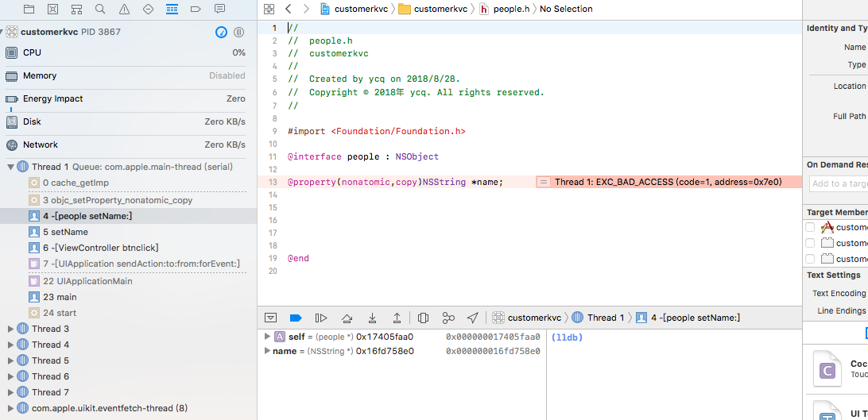
Task: Click customerkvc folder in the jump bar
Action: [x=433, y=9]
